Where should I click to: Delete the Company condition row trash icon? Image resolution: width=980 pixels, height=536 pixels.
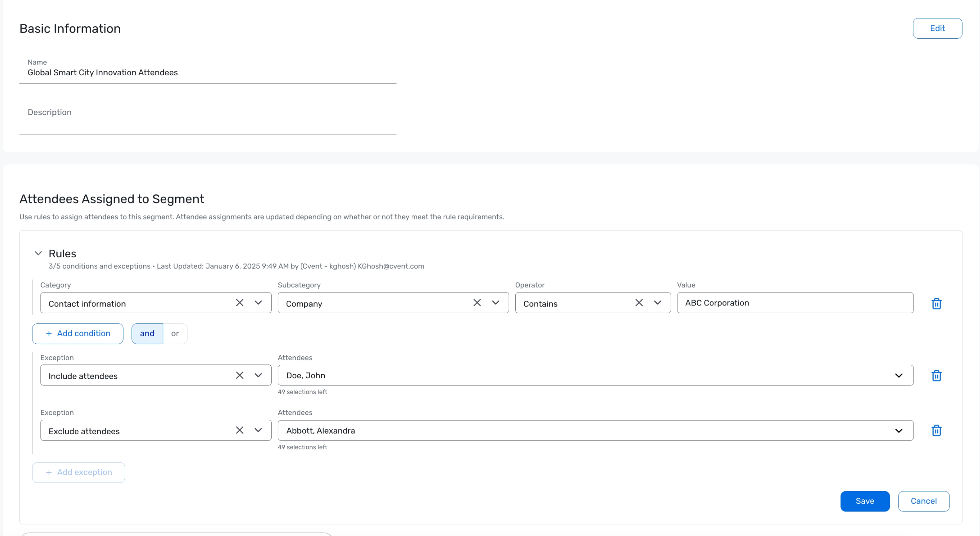point(936,303)
